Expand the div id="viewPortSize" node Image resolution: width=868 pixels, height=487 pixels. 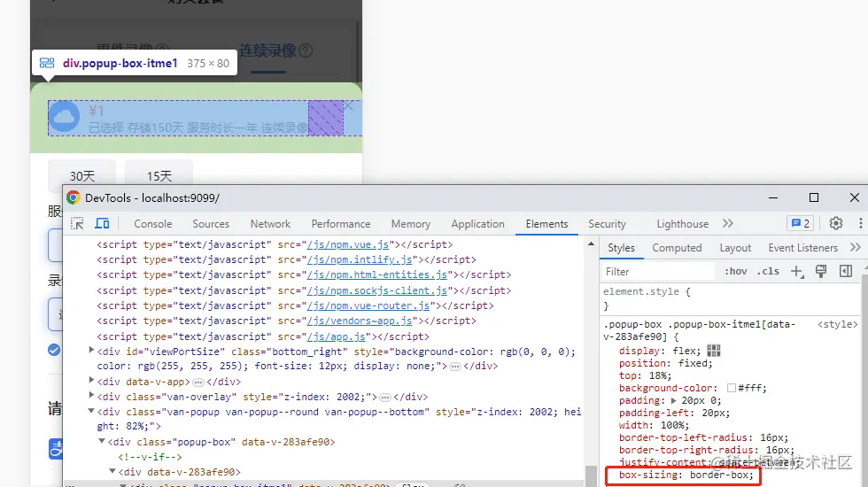[x=91, y=350]
